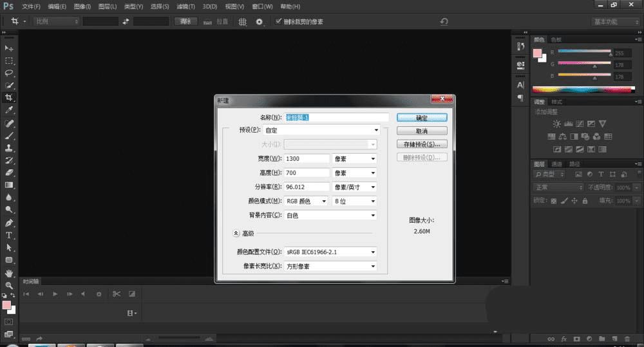
Task: Click the 存储预设 button
Action: [422, 144]
